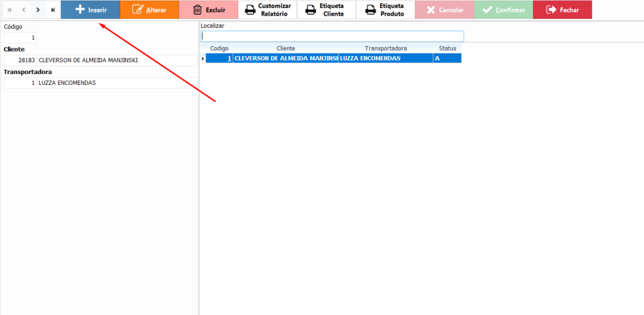Viewport: 644px width, 315px height.
Task: Go to the first record arrow
Action: click(9, 10)
